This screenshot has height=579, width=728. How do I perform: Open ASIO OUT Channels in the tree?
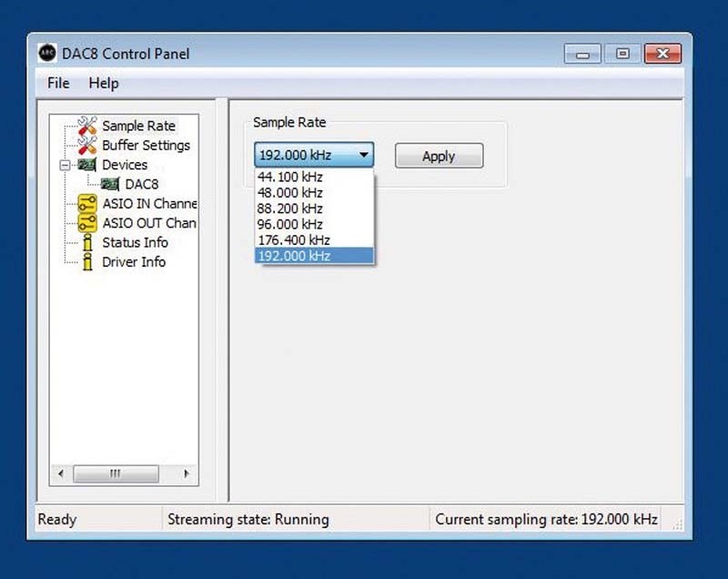pos(149,223)
